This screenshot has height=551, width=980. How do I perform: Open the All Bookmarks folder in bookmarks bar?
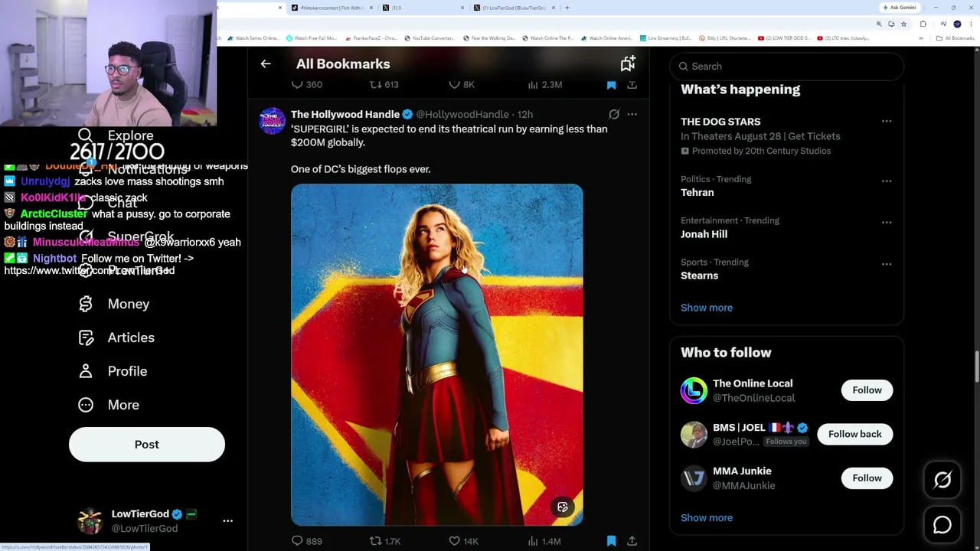coord(955,38)
